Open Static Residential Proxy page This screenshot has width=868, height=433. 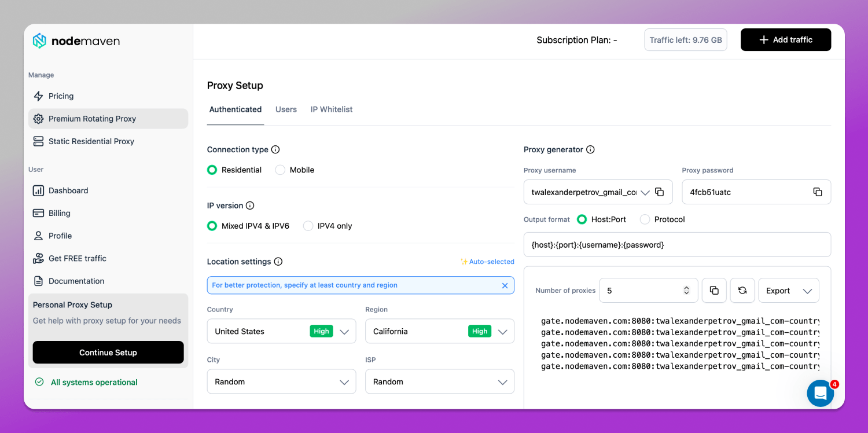point(108,141)
